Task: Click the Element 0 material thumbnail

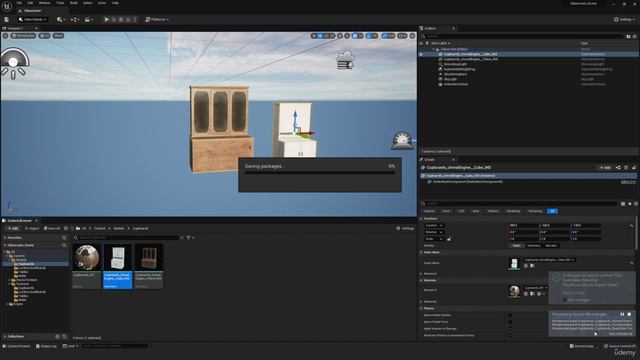Action: pos(514,291)
